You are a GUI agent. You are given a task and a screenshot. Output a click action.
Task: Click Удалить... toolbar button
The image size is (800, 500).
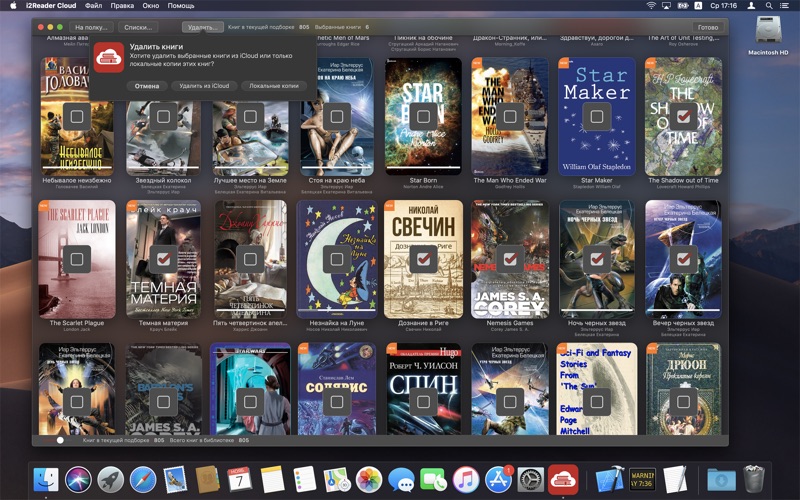click(203, 27)
